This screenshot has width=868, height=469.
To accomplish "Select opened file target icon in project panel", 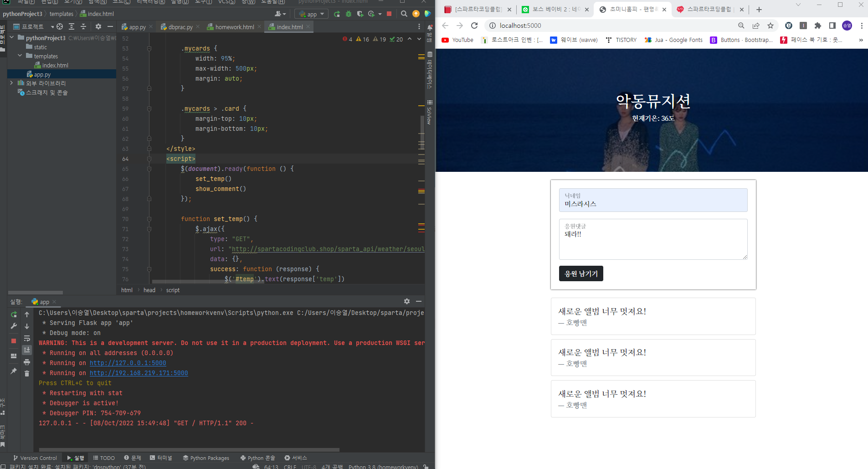I will pyautogui.click(x=60, y=26).
